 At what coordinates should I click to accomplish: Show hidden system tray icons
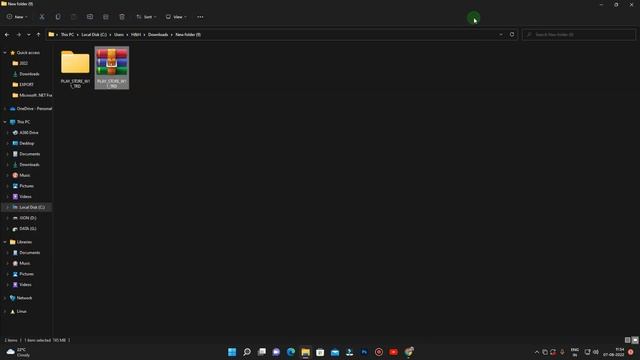[537, 352]
